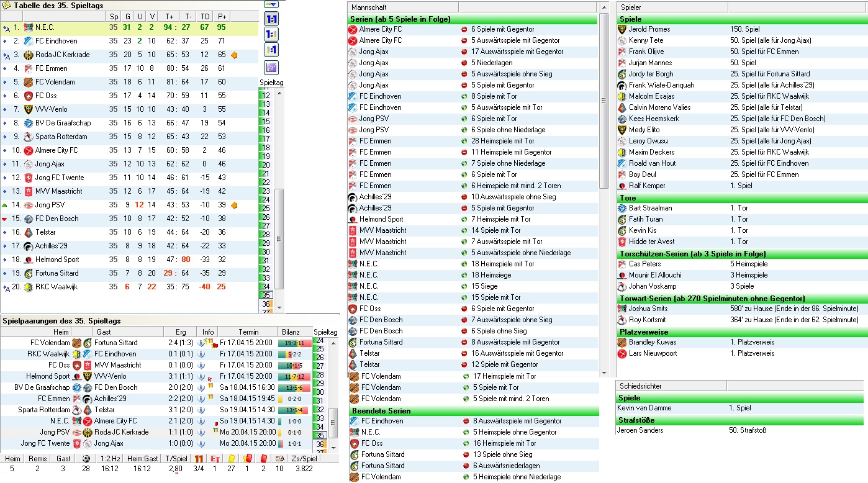Click the down arrow of the Mannschaft panel scrollbar
Image resolution: width=868 pixels, height=483 pixels.
[x=604, y=372]
